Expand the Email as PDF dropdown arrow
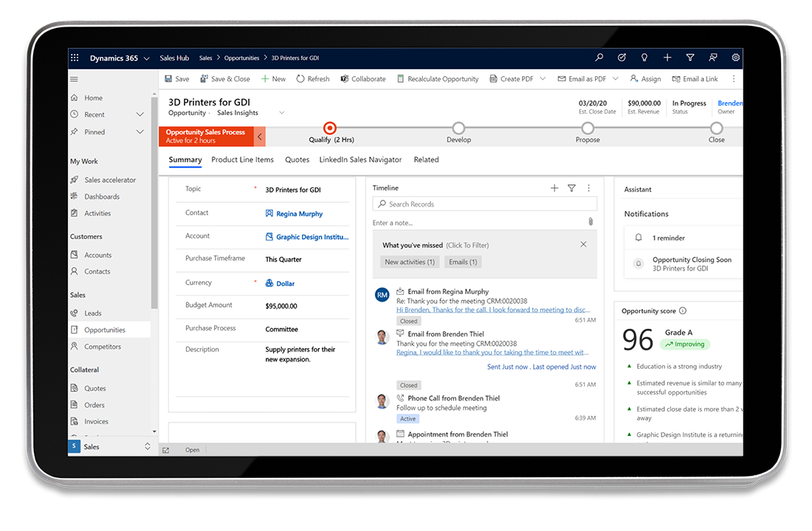812x531 pixels. click(615, 79)
